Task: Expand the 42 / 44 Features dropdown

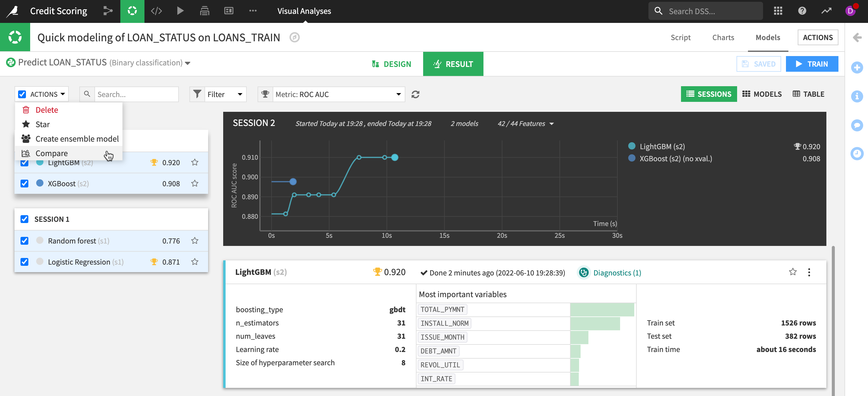Action: (x=525, y=124)
